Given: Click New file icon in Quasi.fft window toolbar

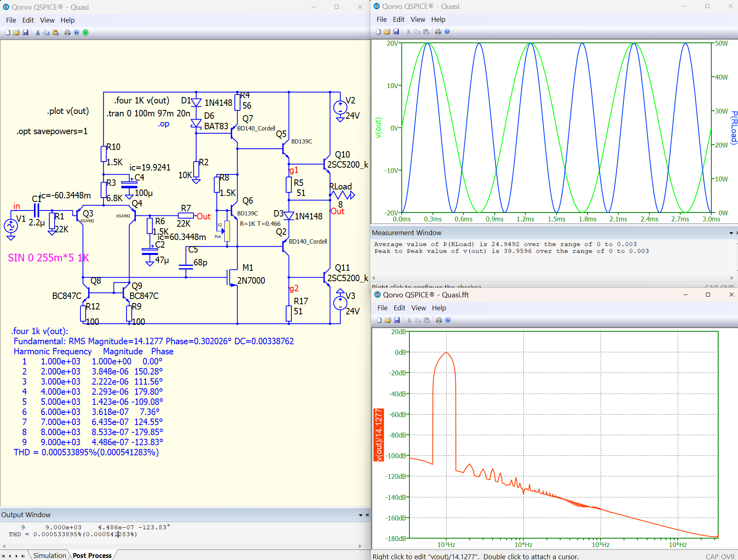Looking at the screenshot, I should click(x=379, y=320).
